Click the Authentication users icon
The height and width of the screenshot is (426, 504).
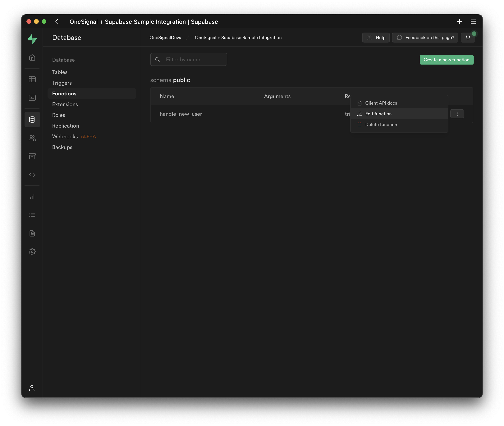click(x=32, y=138)
